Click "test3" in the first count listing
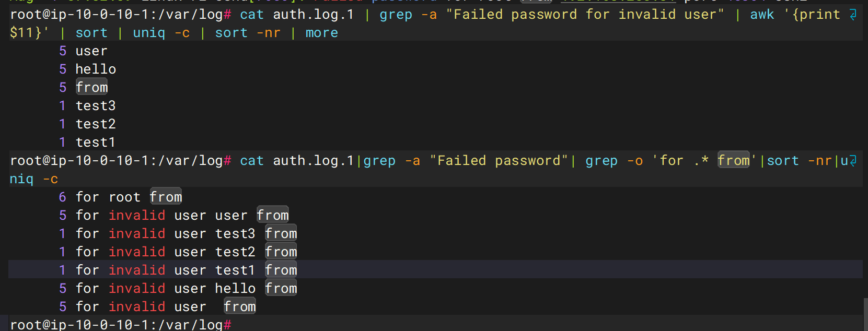The image size is (868, 331). (x=96, y=105)
